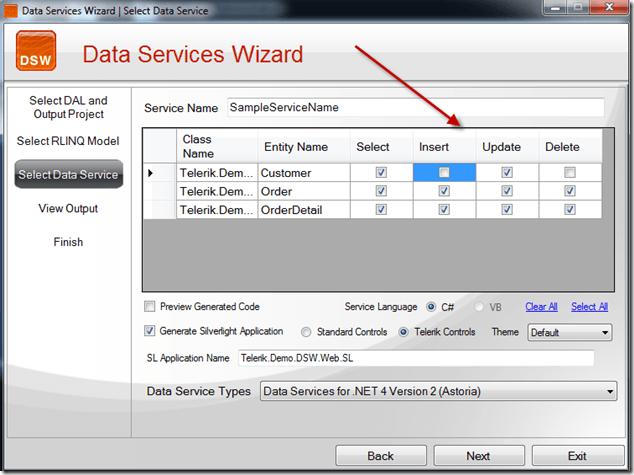Screen dimensions: 634x475
Task: Click the Customer entity name cell
Action: click(304, 173)
